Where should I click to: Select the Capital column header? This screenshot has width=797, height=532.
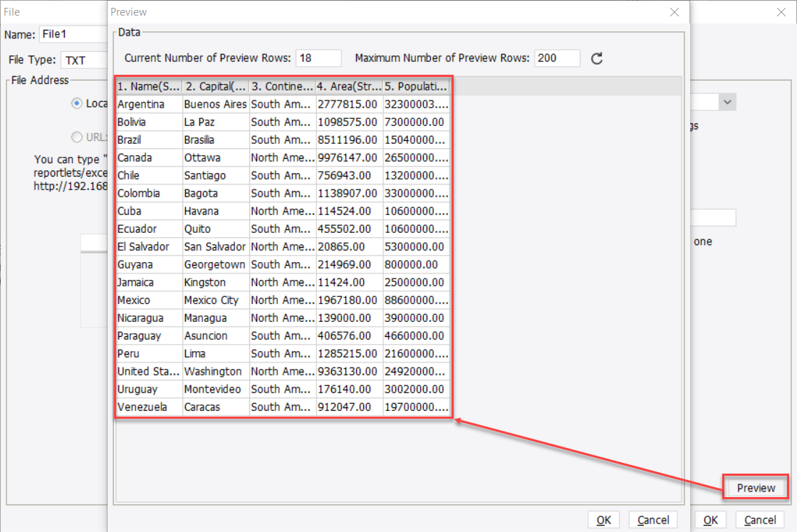(x=215, y=85)
